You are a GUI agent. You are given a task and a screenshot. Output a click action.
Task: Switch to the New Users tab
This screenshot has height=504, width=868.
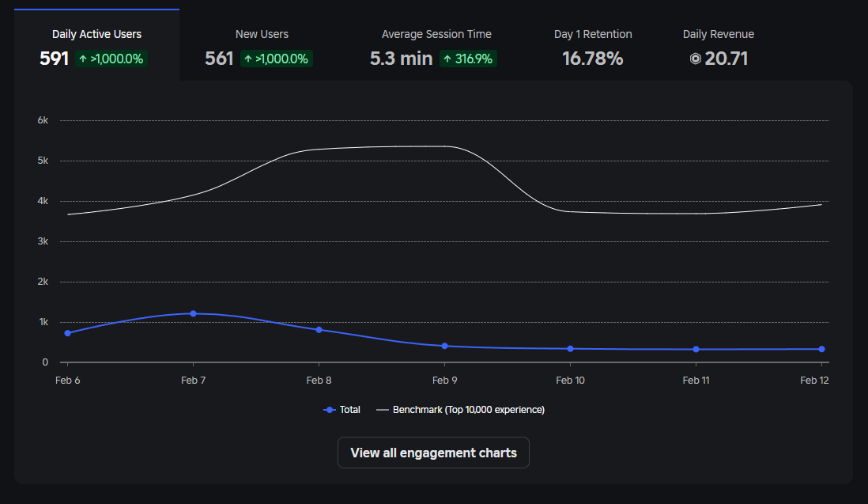[262, 45]
